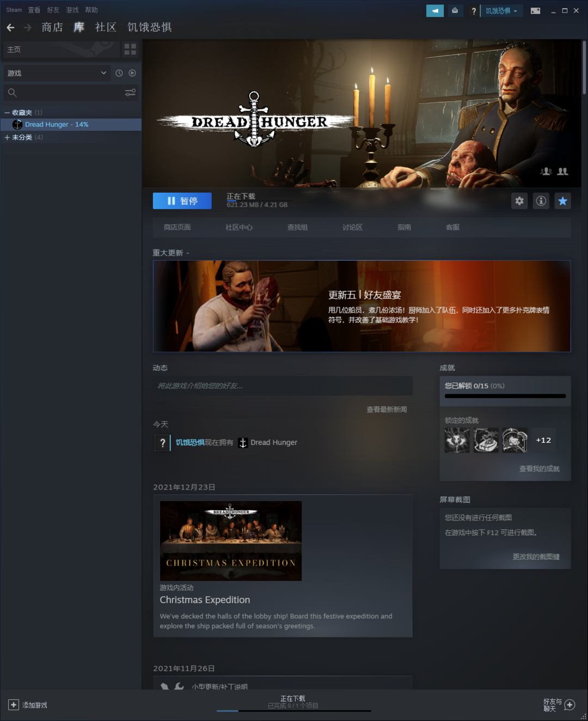Open the 饥饿恐惧 profile tab
Screen dimensions: 588x721
pos(150,27)
